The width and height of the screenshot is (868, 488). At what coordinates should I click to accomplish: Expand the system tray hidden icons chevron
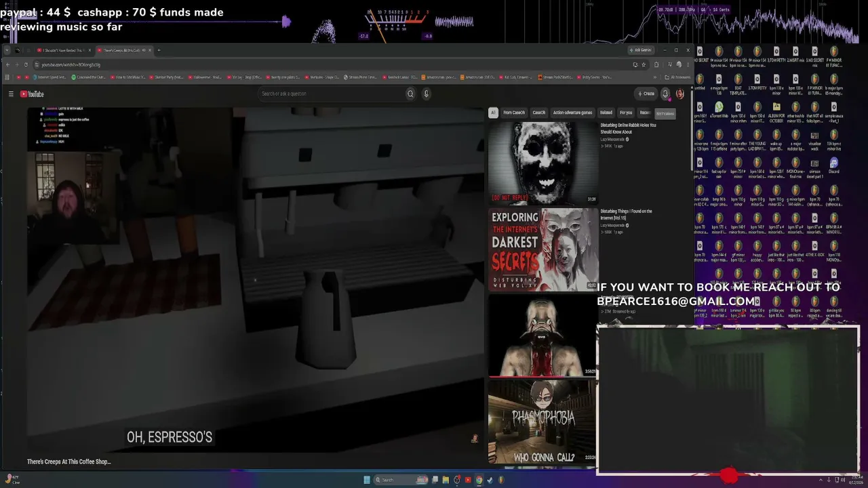(820, 480)
